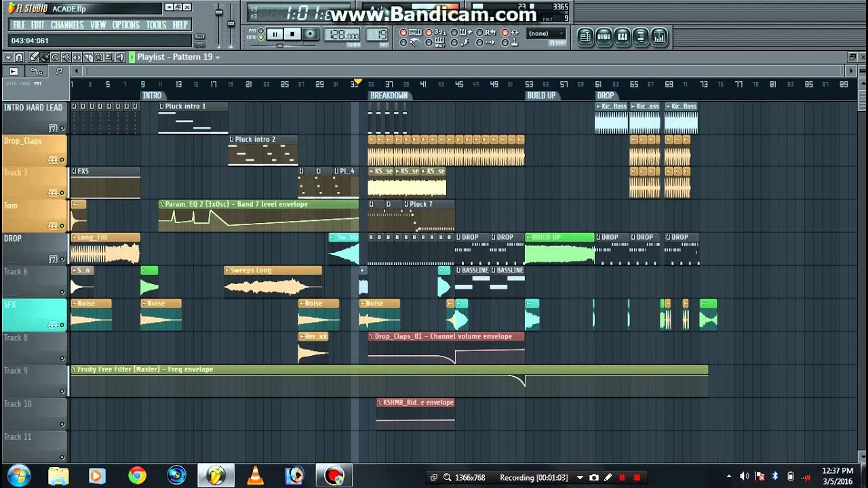Click the Bandicam screenshot camera icon
The width and height of the screenshot is (868, 488).
point(594,477)
